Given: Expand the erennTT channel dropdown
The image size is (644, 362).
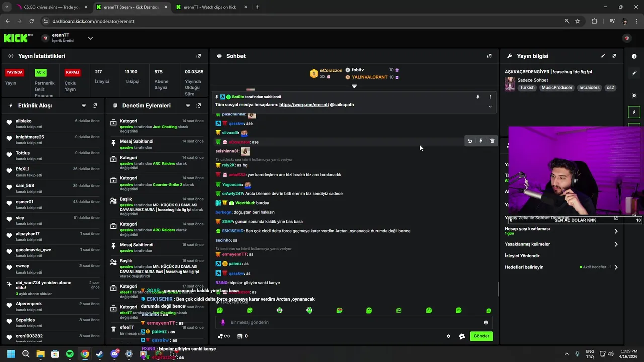Looking at the screenshot, I should pyautogui.click(x=90, y=38).
